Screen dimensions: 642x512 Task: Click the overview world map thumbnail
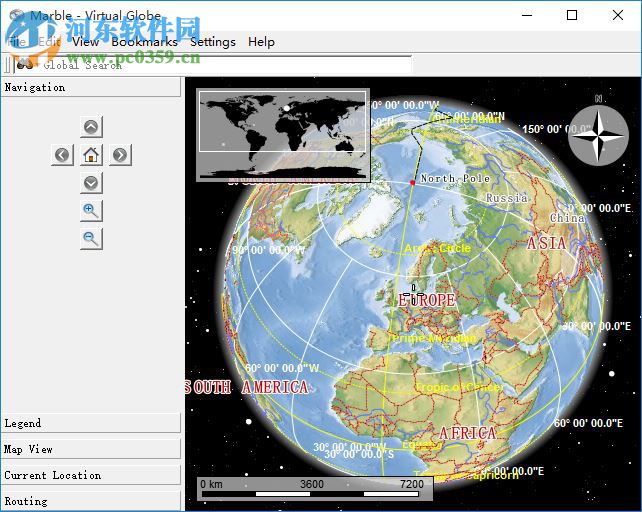[x=283, y=135]
